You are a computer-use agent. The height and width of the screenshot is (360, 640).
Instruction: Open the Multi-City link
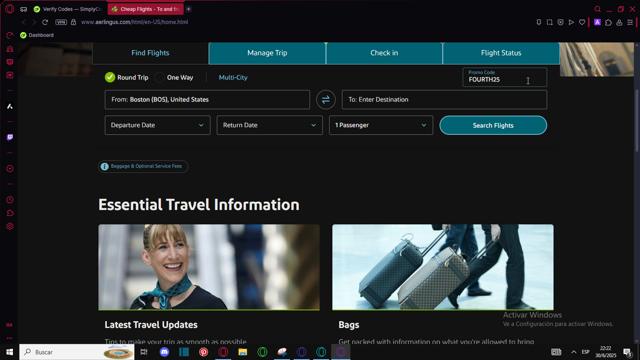[233, 78]
